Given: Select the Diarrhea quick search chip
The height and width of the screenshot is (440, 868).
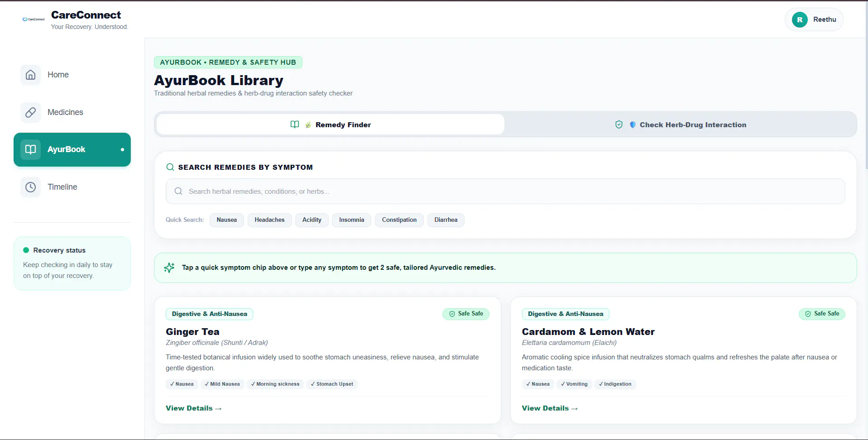Looking at the screenshot, I should (x=446, y=220).
